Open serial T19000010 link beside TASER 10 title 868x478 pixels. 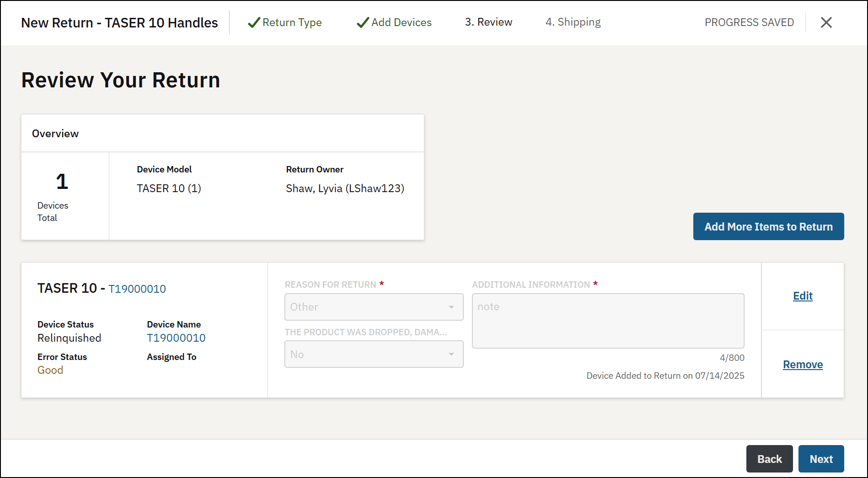137,289
